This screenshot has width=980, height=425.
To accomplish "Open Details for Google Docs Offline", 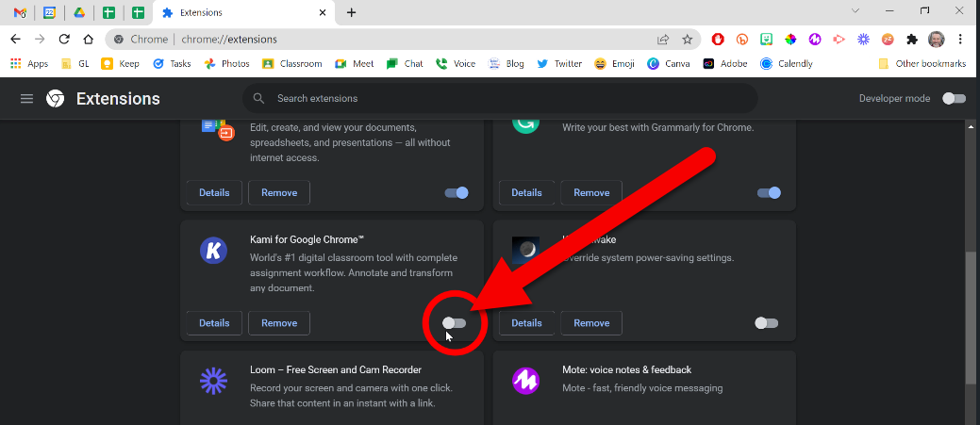I will 214,193.
